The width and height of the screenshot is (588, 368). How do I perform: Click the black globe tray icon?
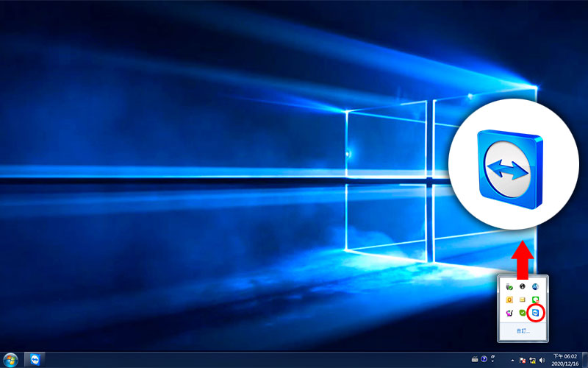click(x=523, y=286)
